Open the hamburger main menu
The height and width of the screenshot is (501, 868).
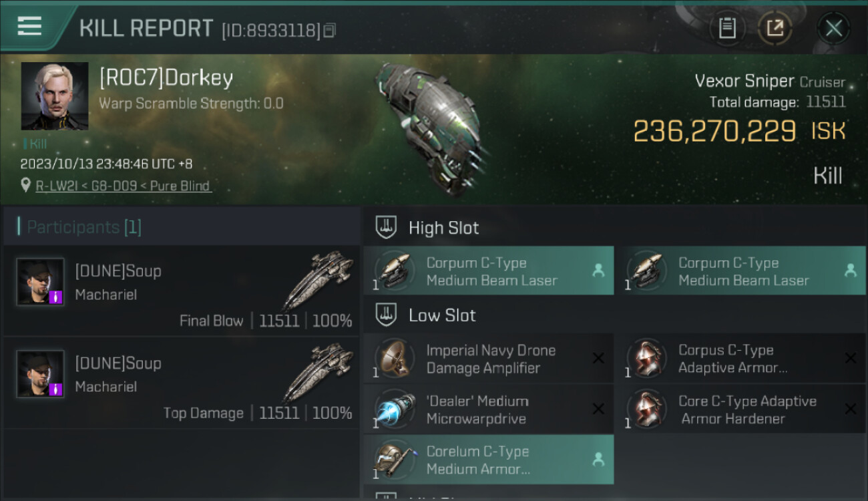29,27
